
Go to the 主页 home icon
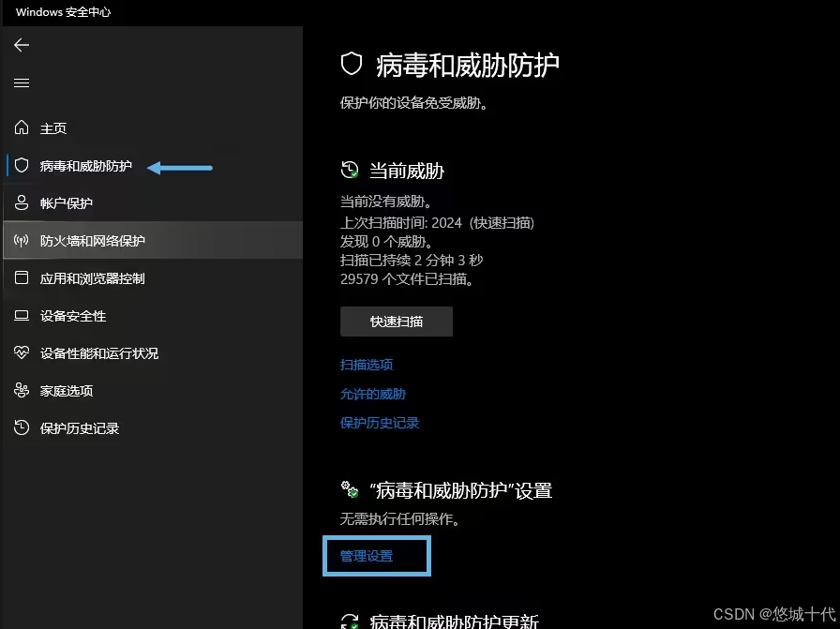22,127
